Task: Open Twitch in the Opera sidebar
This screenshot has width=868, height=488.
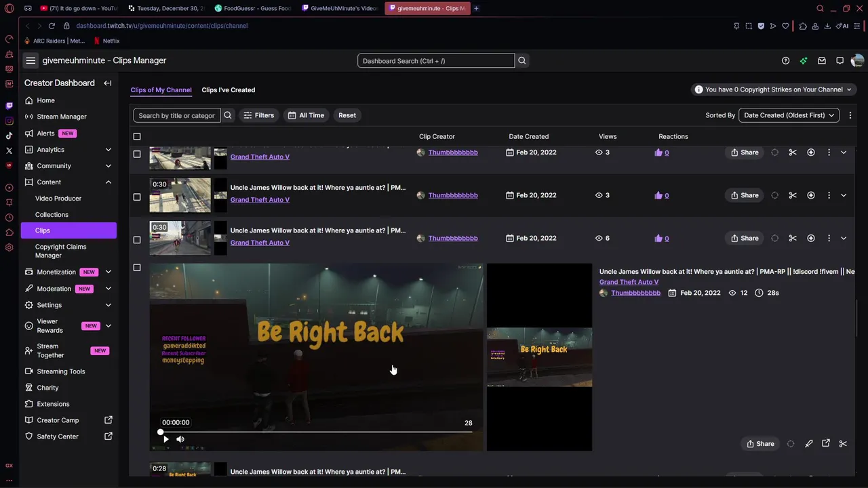Action: (9, 106)
